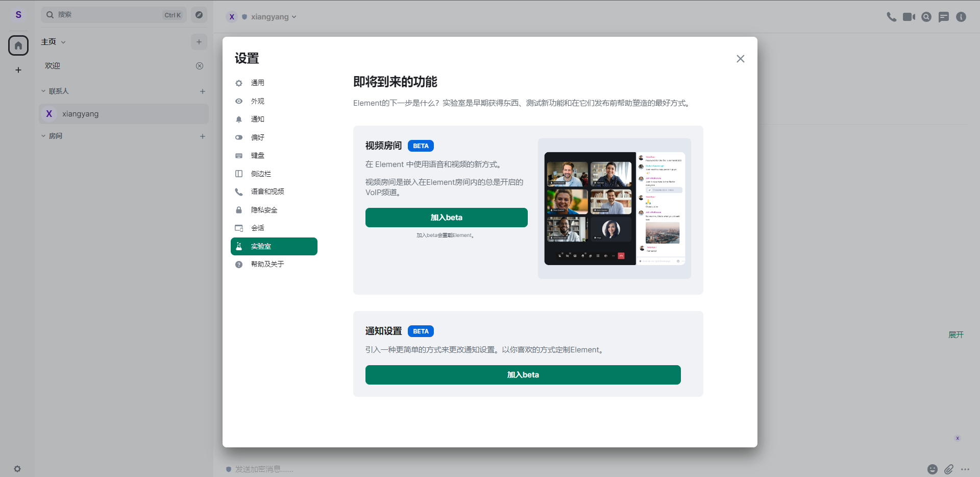The image size is (980, 477).
Task: Open the explore rooms compass icon
Action: click(x=199, y=15)
